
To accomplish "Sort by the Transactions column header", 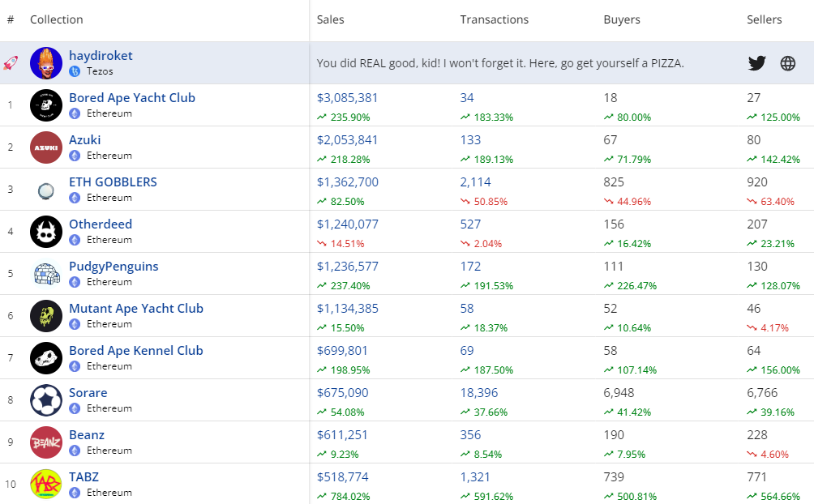I will click(494, 19).
